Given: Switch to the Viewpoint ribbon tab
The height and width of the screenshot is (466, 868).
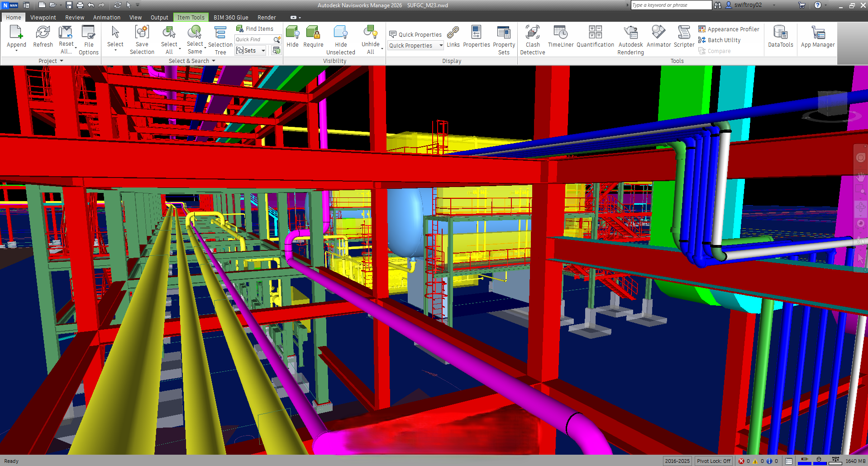Looking at the screenshot, I should (43, 17).
